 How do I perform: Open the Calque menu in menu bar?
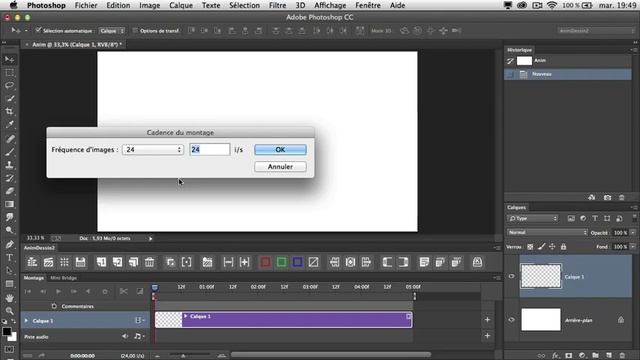coord(181,5)
